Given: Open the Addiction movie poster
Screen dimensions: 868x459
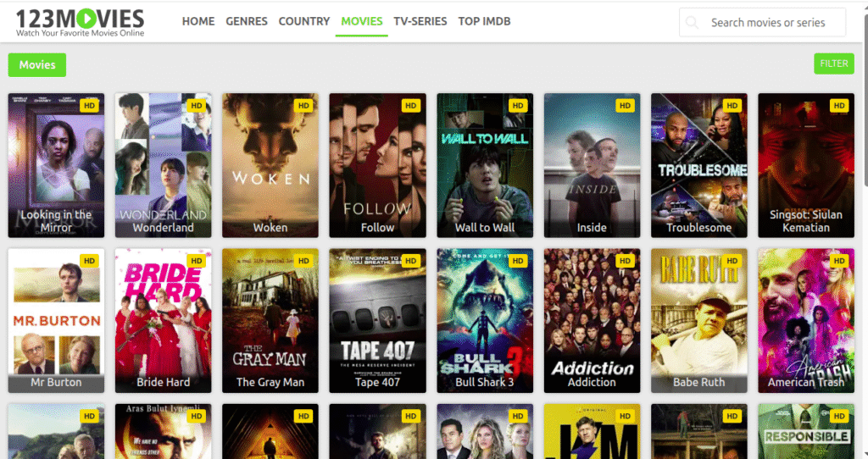Looking at the screenshot, I should [592, 321].
